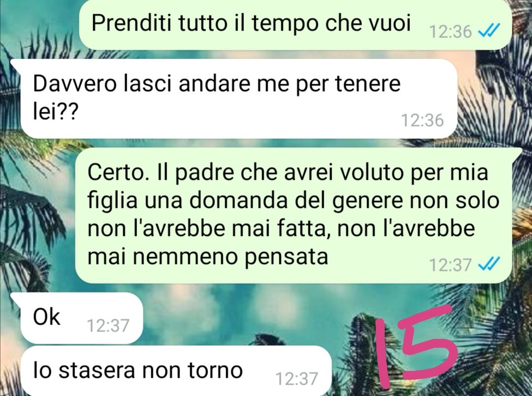Click 'mai nemmeno pensata' text line
532x396 pixels.
(x=208, y=257)
